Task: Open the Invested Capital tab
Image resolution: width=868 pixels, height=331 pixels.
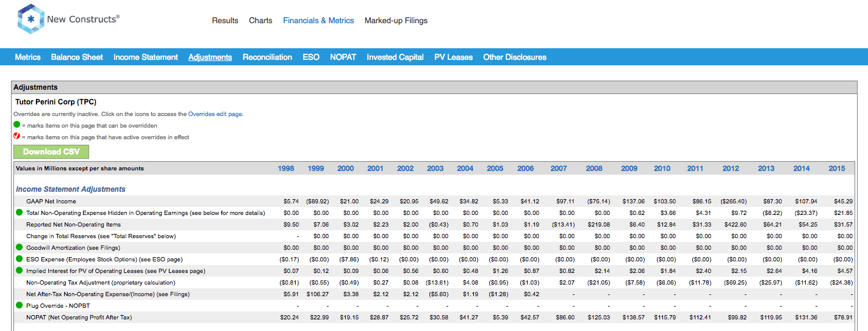Action: pos(395,57)
